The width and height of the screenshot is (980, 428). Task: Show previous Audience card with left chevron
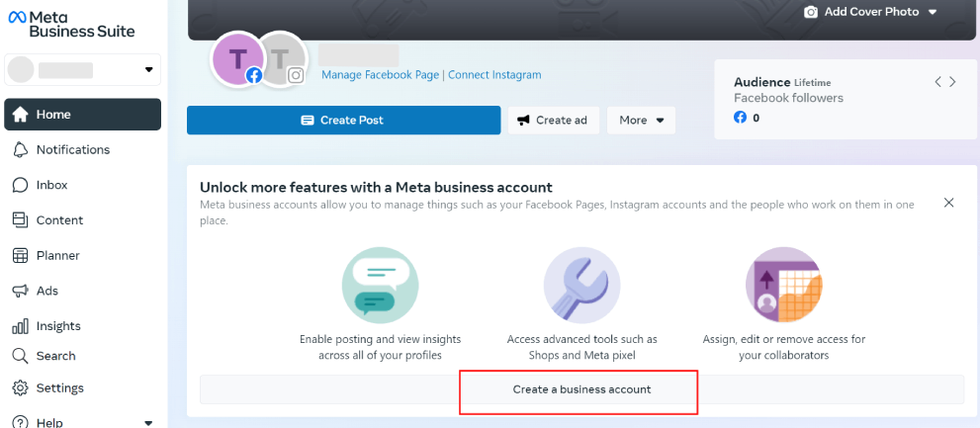pyautogui.click(x=937, y=82)
